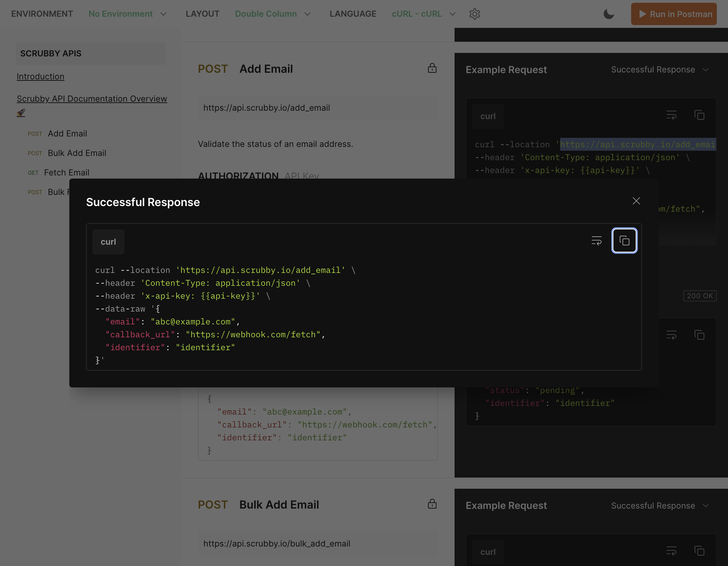The image size is (728, 566).
Task: Click the callback_url line in the dialog code
Action: pos(215,335)
